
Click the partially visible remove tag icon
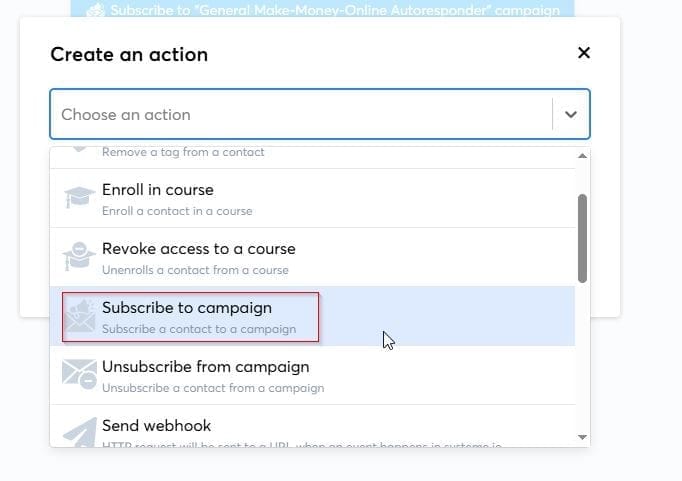79,152
